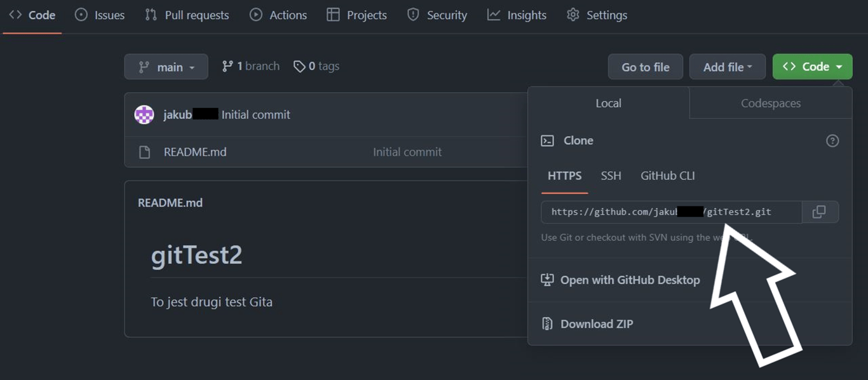Click the tag icon beside '0 tags'
The height and width of the screenshot is (380, 868).
299,67
